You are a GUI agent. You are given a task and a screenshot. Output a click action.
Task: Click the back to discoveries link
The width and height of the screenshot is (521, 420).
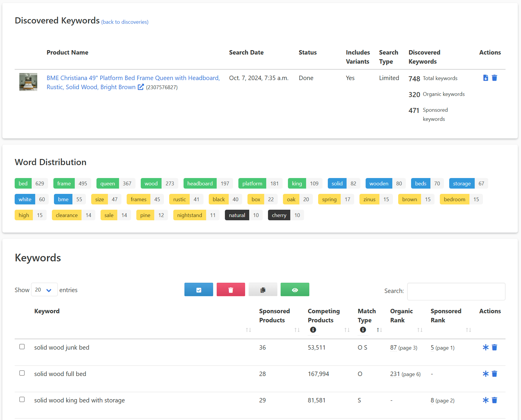coord(125,22)
